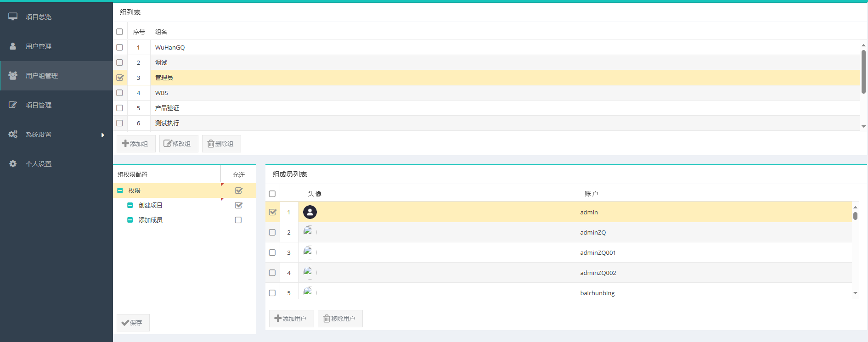This screenshot has height=342, width=868.
Task: Click the broken avatar image for adminZQ
Action: (308, 232)
